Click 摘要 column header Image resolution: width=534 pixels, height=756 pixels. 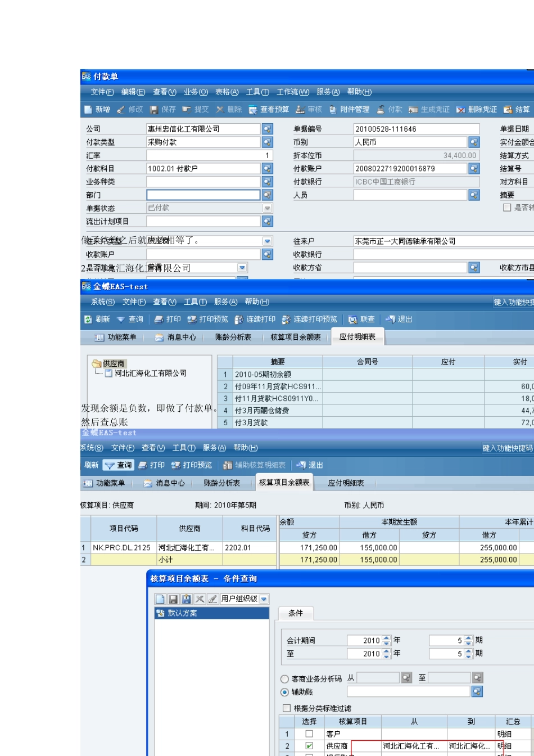point(277,362)
